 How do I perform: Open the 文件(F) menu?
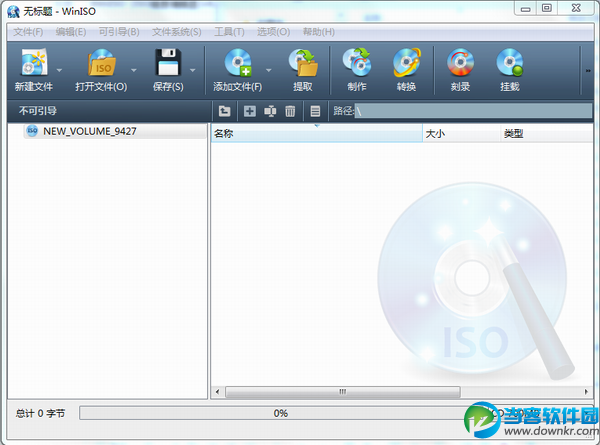[x=28, y=32]
